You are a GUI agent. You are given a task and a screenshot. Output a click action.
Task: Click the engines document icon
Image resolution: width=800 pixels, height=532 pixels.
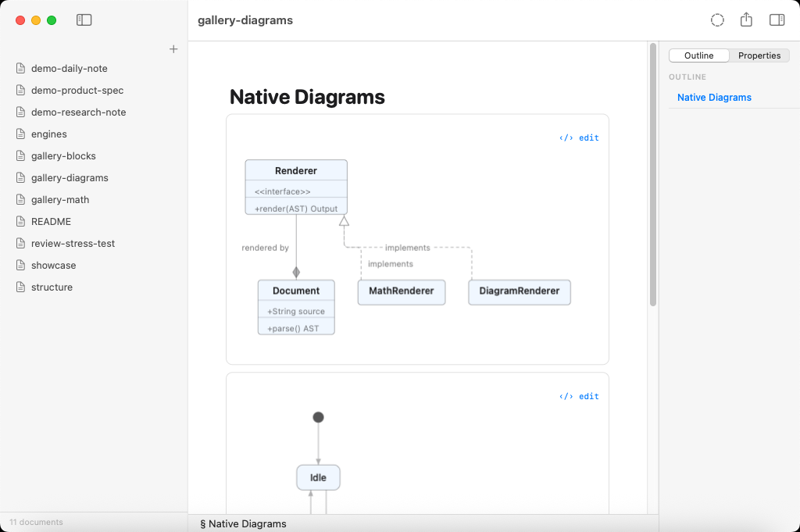20,134
